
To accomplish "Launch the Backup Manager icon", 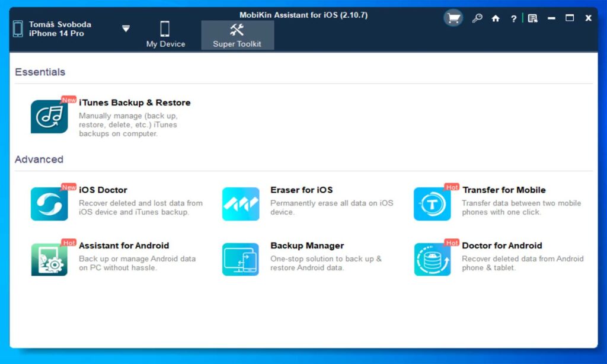I will (x=241, y=260).
